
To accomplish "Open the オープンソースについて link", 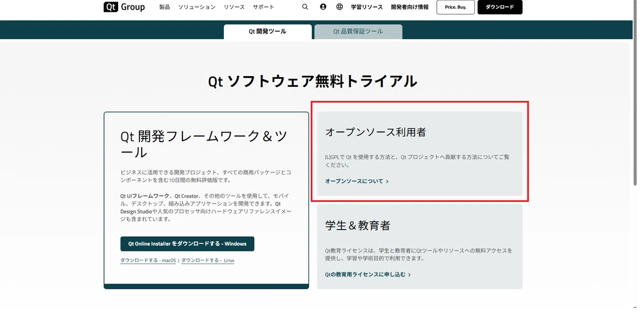I will pyautogui.click(x=354, y=181).
